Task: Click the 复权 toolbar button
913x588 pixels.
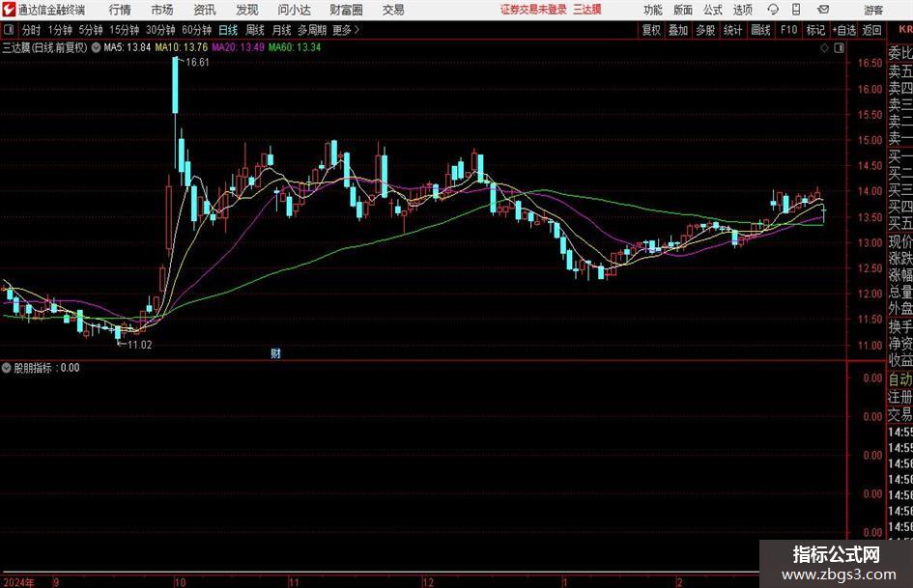Action: (x=651, y=30)
